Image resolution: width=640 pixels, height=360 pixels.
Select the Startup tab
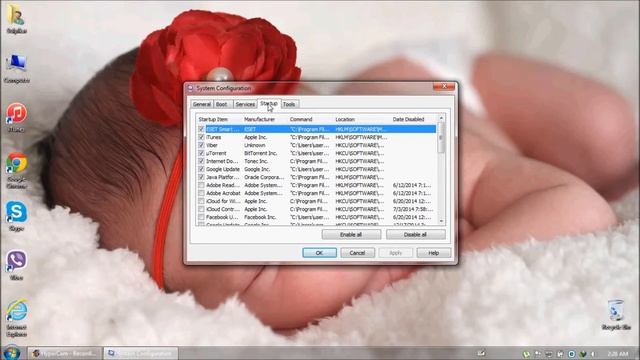[269, 104]
